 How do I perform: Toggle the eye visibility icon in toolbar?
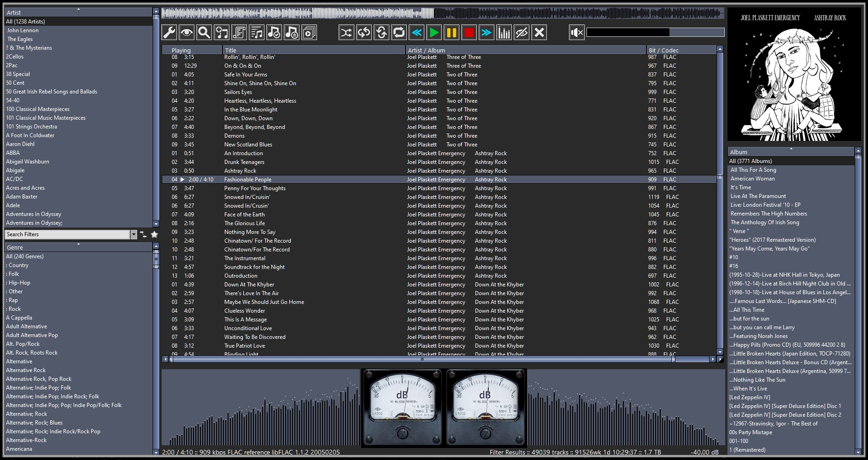click(x=187, y=32)
